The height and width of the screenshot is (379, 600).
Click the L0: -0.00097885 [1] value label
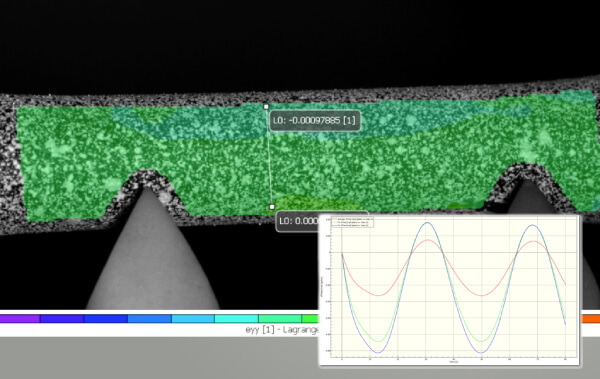click(x=315, y=121)
